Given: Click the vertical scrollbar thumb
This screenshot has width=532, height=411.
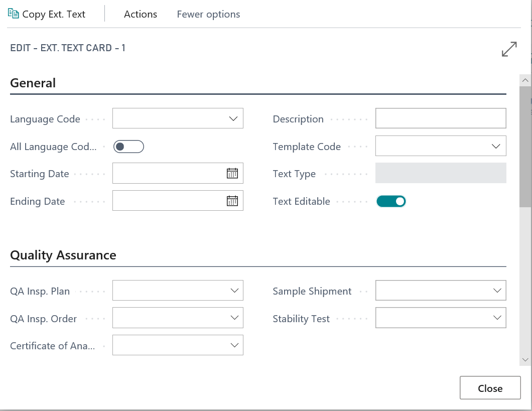Looking at the screenshot, I should 525,147.
